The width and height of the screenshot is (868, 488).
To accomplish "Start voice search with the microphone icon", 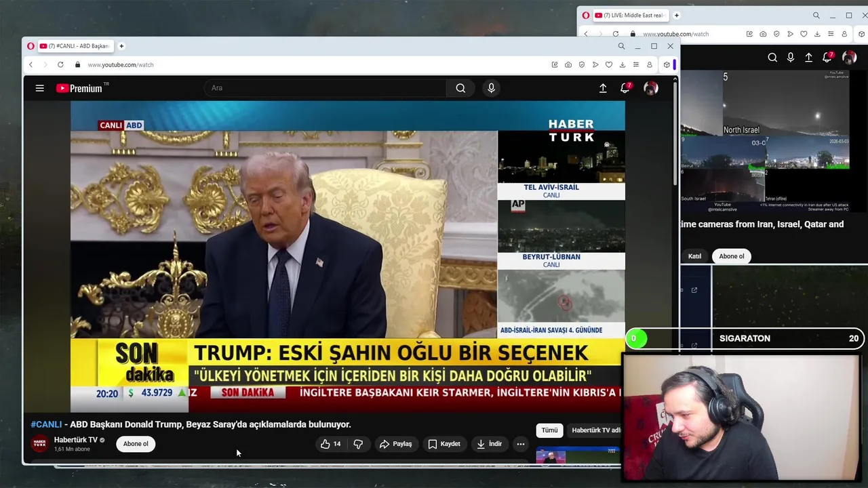I will (492, 88).
